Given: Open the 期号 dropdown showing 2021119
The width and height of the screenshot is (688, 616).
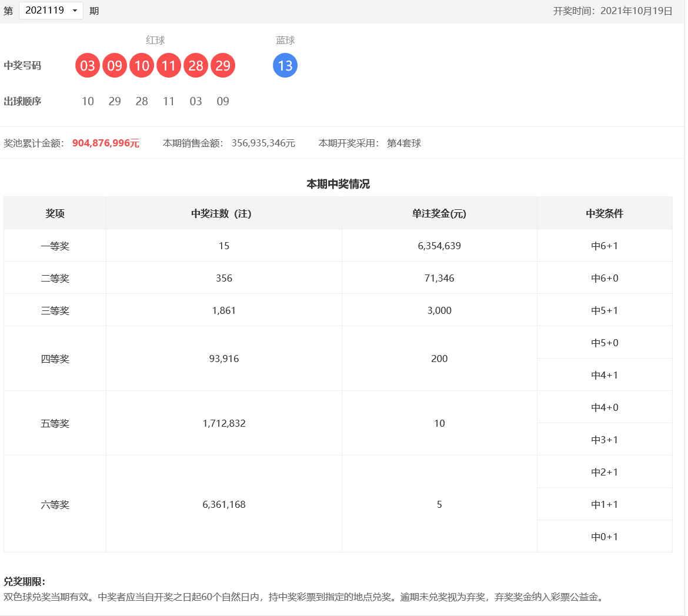Looking at the screenshot, I should tap(51, 11).
